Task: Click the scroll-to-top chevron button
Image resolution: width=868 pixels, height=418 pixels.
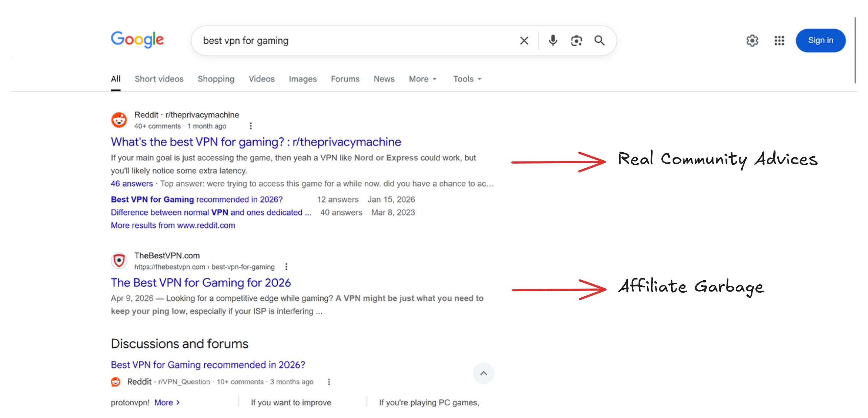Action: (484, 373)
